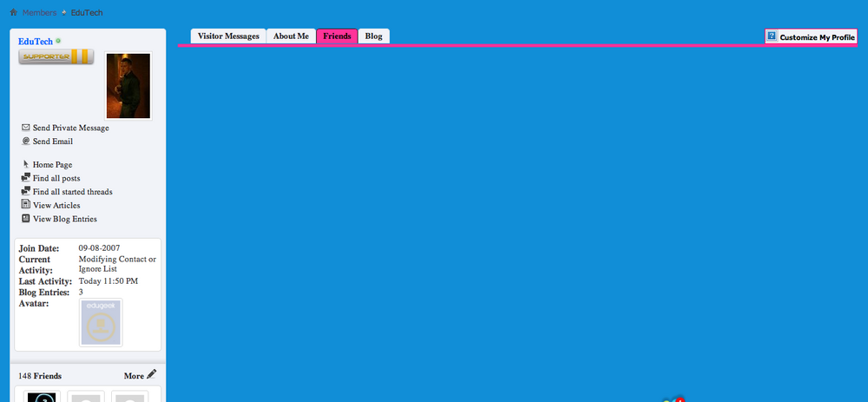
Task: Click the pencil edit icon beside More
Action: [152, 374]
